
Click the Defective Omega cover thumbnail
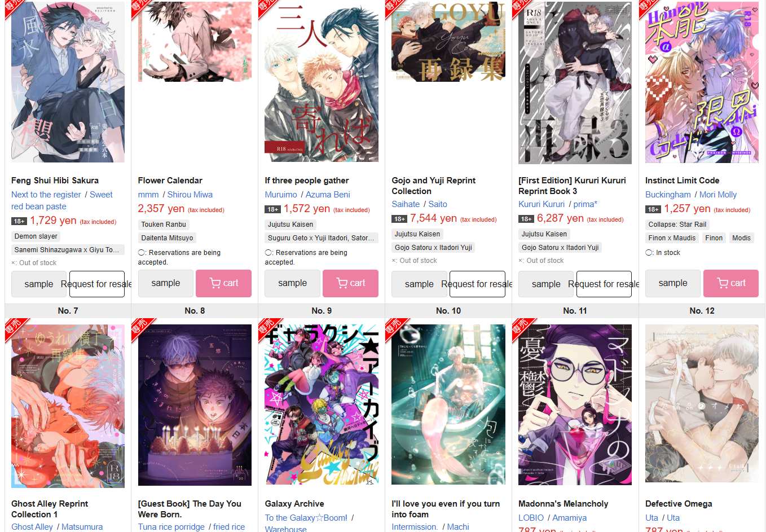pyautogui.click(x=702, y=403)
